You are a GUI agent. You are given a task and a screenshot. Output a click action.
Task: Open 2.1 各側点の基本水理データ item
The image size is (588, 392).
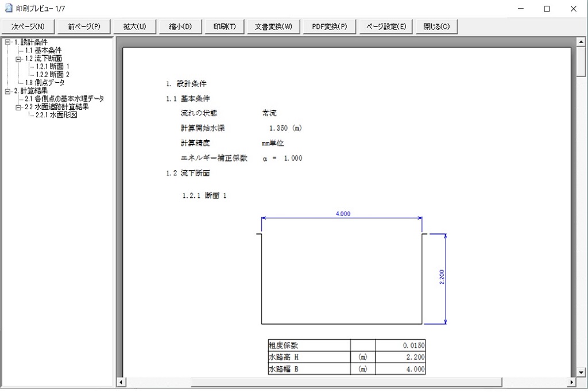point(64,99)
